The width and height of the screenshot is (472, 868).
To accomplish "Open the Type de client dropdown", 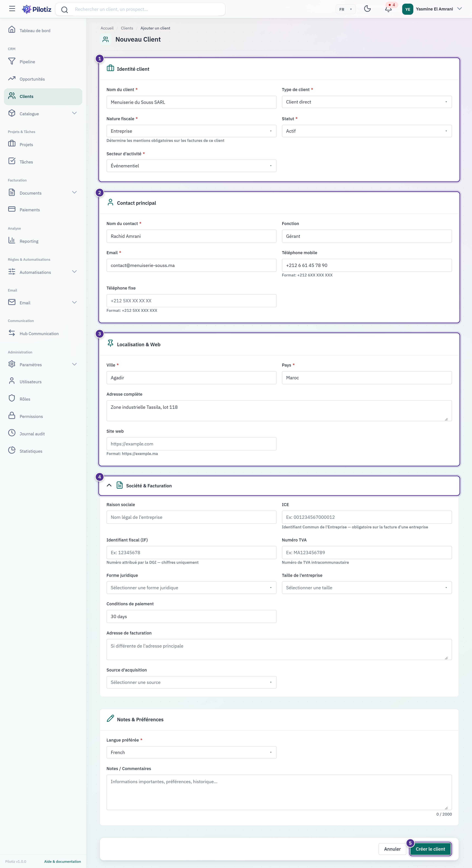I will coord(367,102).
